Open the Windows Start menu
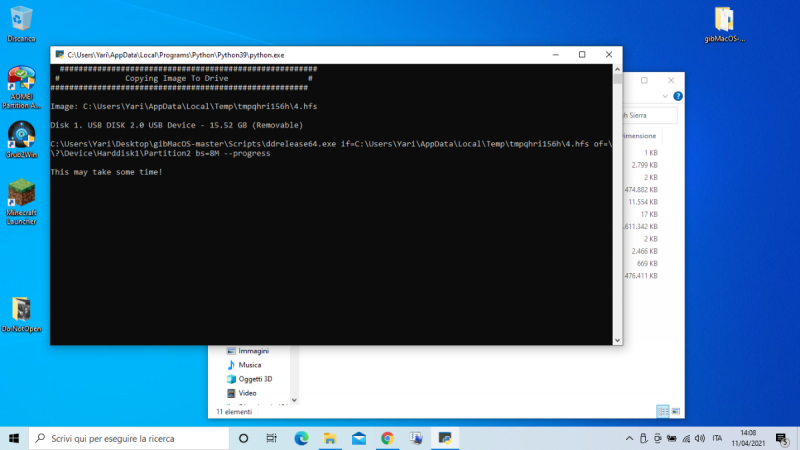 point(14,438)
